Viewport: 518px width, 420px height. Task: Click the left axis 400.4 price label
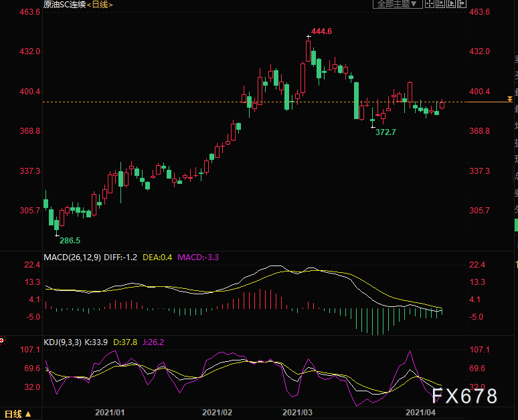[x=29, y=92]
